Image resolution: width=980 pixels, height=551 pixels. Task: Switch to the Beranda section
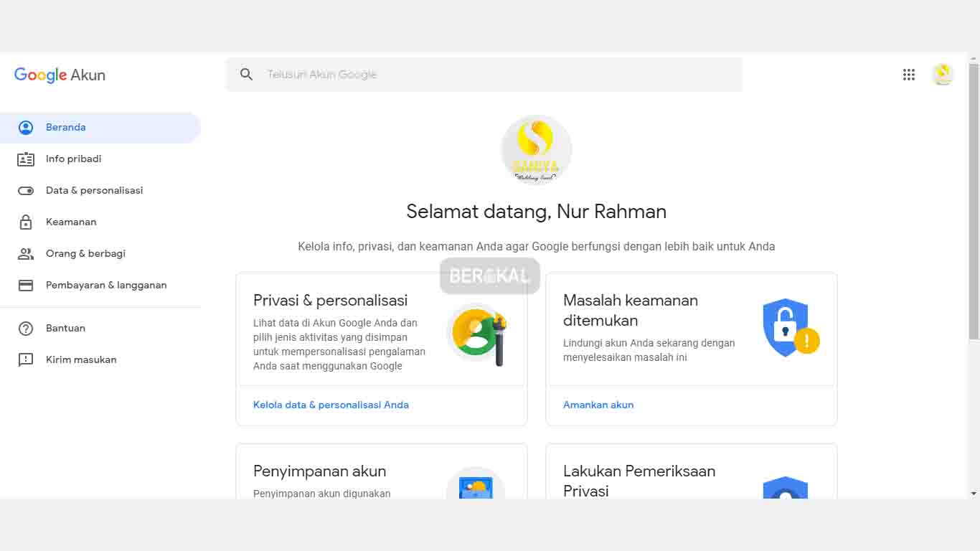[66, 127]
